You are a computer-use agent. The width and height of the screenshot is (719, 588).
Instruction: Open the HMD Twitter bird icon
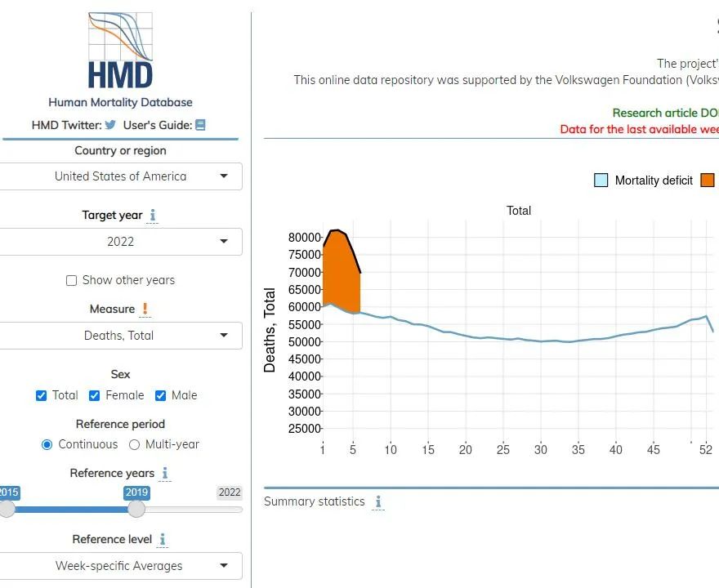110,125
